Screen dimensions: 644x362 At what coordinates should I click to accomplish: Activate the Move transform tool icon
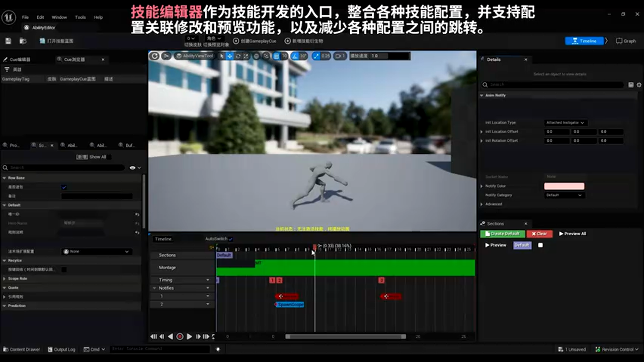click(x=229, y=56)
